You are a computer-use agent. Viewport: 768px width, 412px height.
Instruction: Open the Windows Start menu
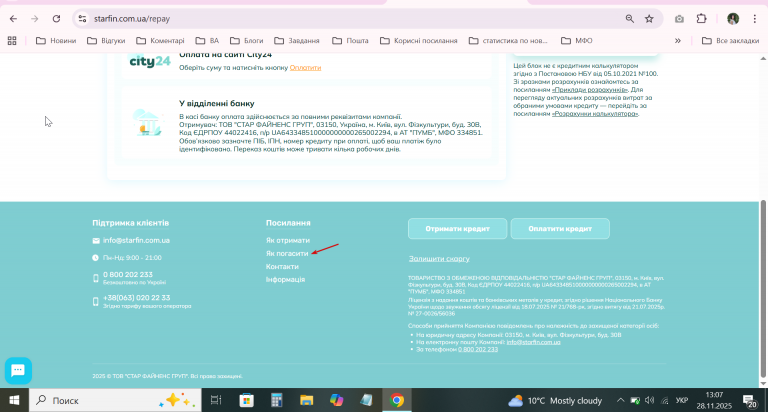pos(14,400)
